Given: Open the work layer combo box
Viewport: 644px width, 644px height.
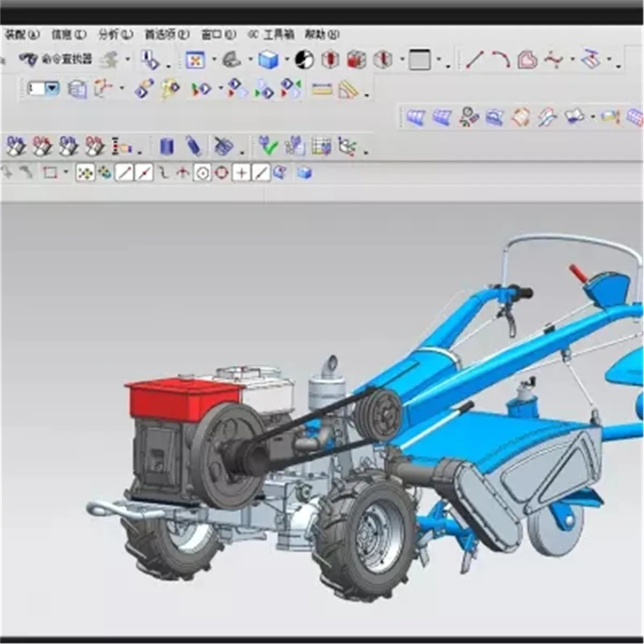Looking at the screenshot, I should 43,89.
